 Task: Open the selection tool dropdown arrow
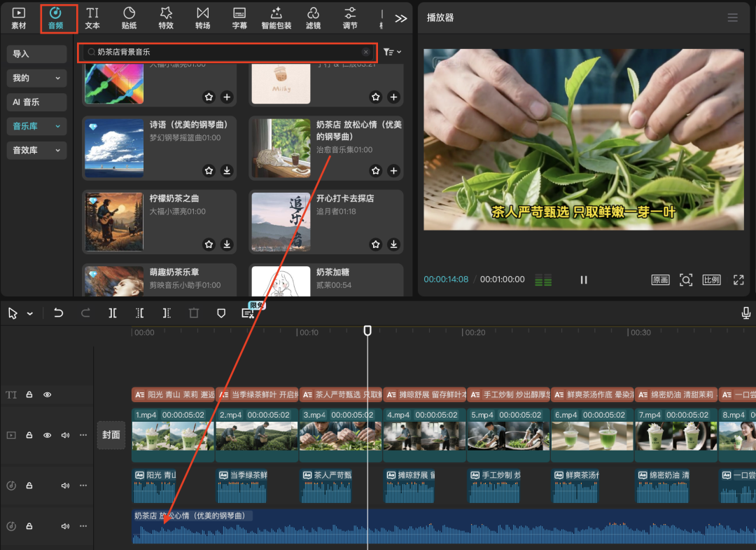[x=30, y=314]
